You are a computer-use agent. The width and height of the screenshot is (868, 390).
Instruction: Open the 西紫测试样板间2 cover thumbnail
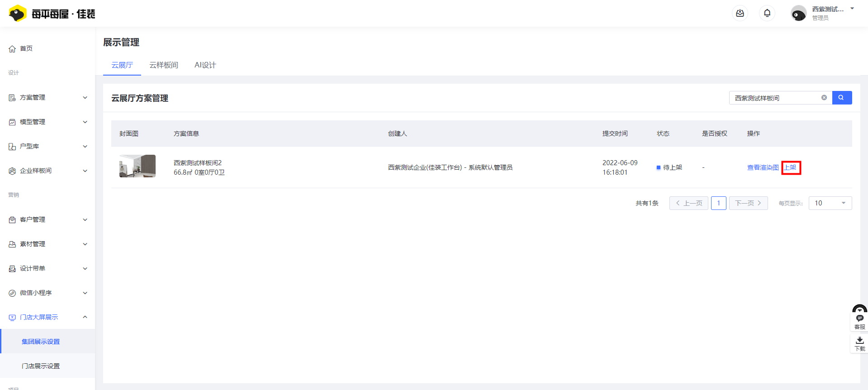pyautogui.click(x=138, y=166)
